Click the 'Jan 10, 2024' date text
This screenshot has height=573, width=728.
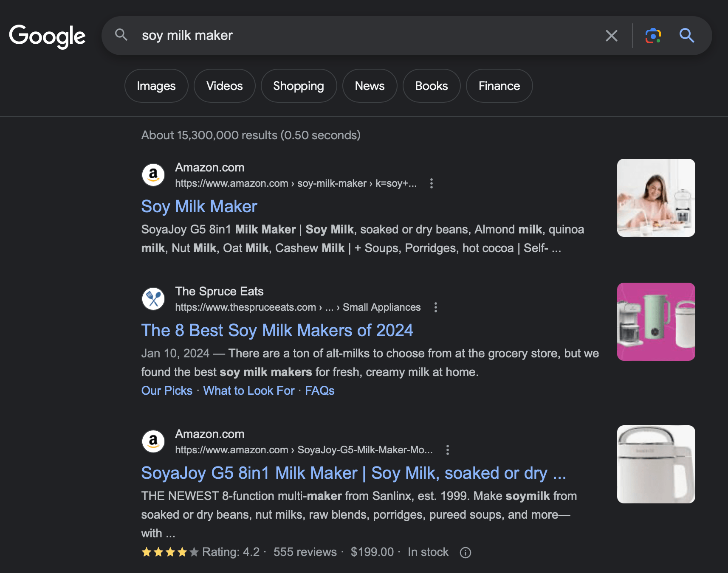[175, 354]
